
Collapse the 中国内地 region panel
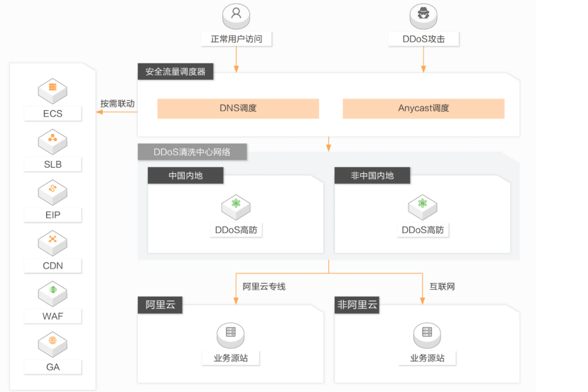[185, 175]
